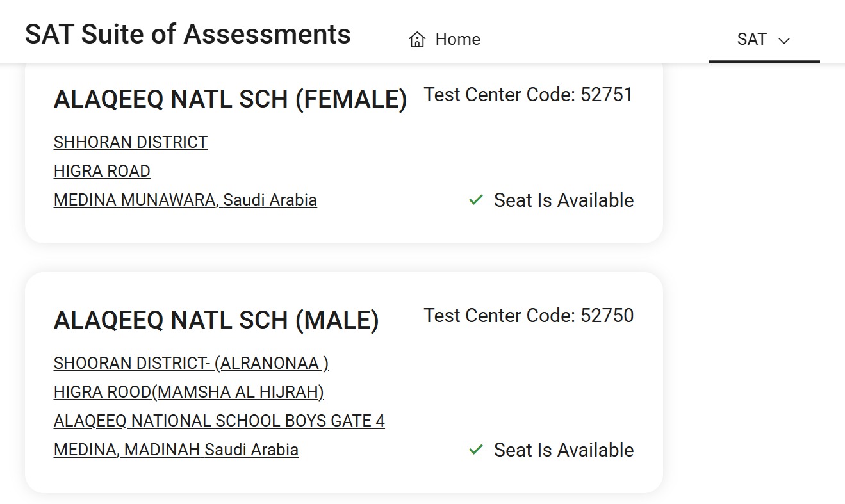Click Test Center Code: 52751 text
Image resolution: width=845 pixels, height=504 pixels.
pos(529,95)
